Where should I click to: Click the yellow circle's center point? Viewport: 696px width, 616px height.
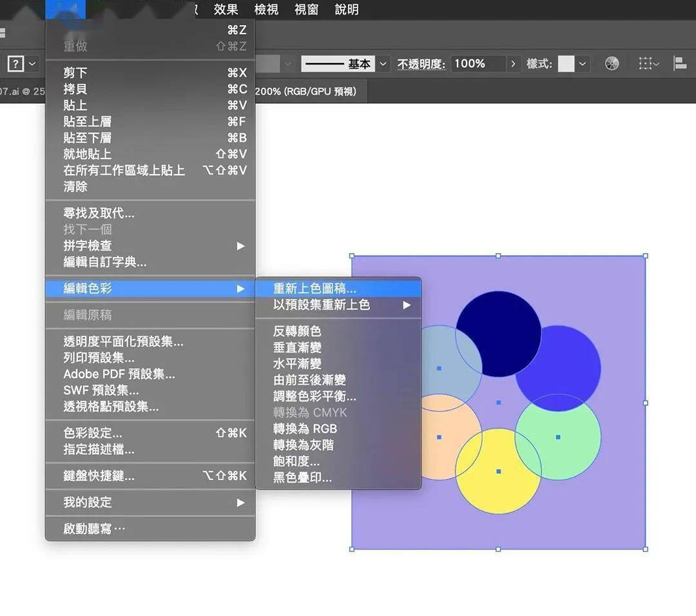click(x=498, y=471)
